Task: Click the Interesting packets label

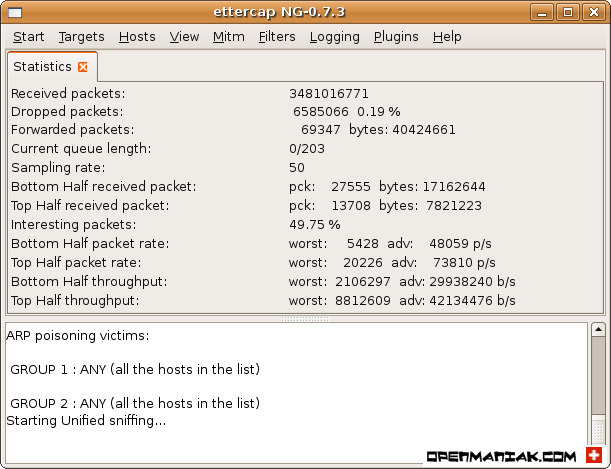Action: point(74,225)
